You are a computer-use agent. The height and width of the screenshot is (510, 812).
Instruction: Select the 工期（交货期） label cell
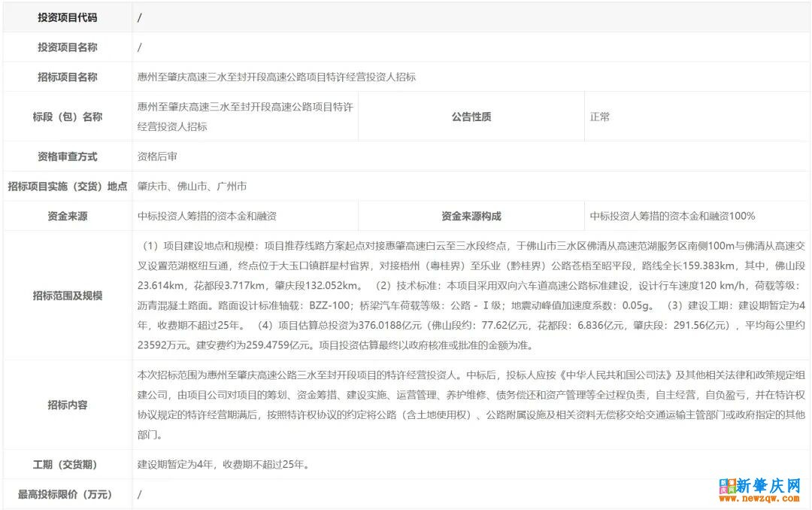67,464
